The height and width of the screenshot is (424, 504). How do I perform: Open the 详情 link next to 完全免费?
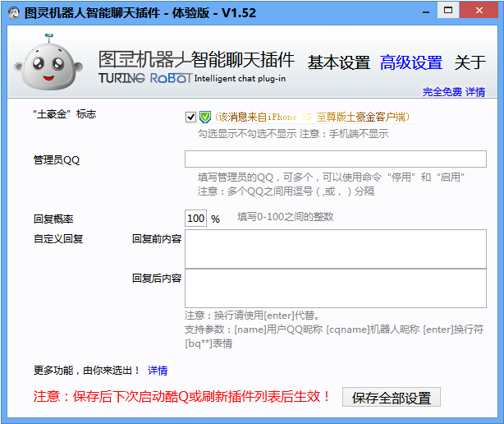click(475, 92)
